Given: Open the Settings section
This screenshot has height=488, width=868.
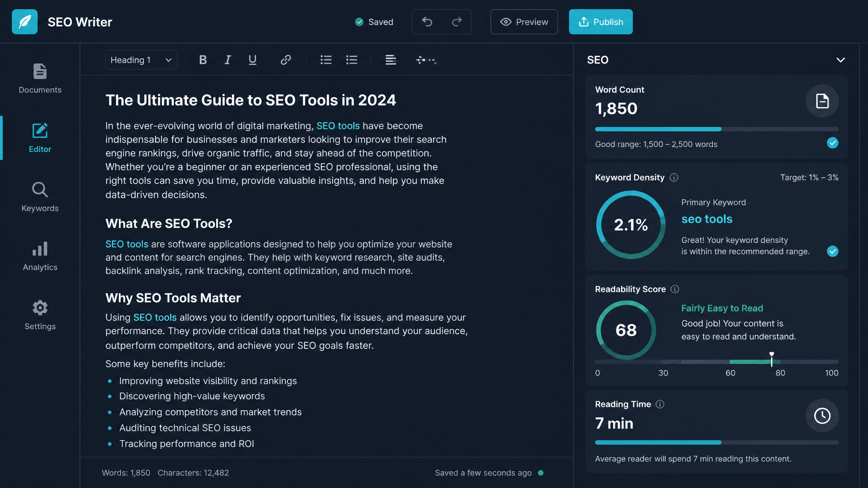Looking at the screenshot, I should click(40, 316).
